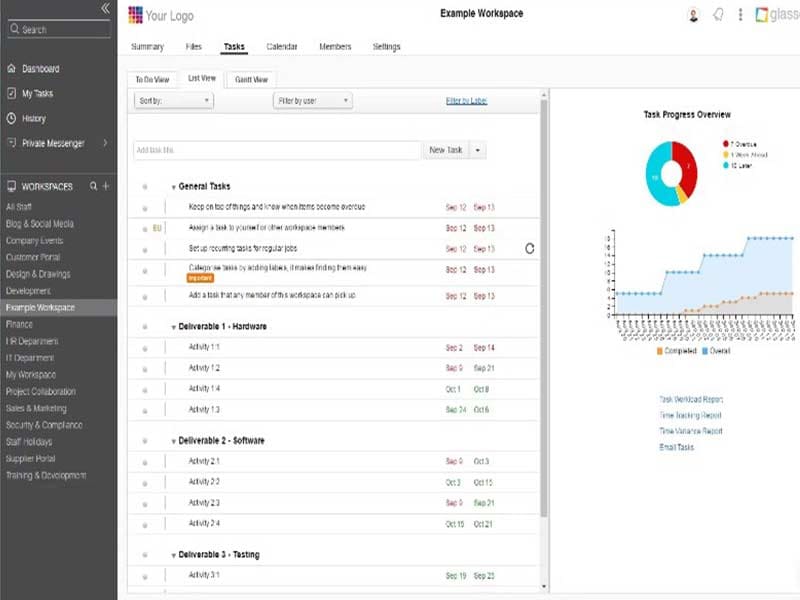This screenshot has width=800, height=600.
Task: Click the user profile avatar
Action: [694, 14]
